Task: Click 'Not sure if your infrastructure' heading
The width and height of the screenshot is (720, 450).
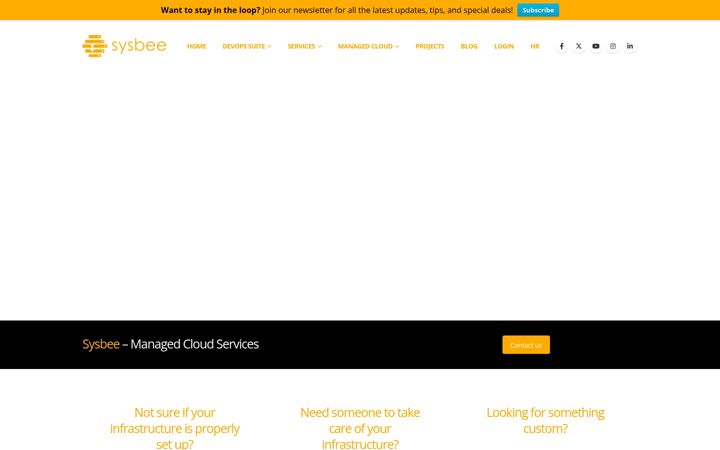Action: (x=174, y=428)
